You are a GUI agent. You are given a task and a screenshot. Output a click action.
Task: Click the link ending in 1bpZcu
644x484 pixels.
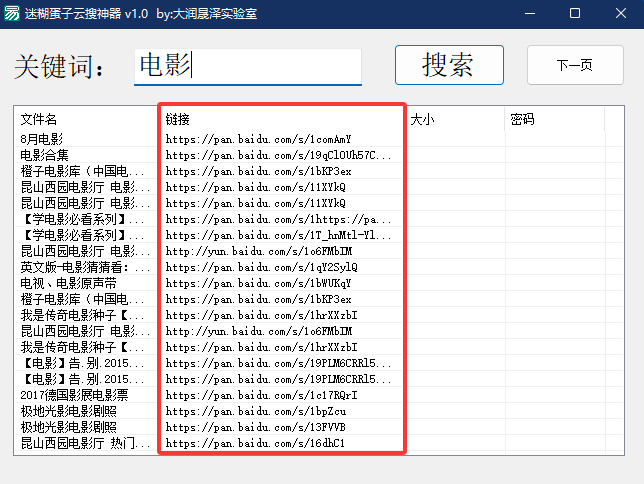pyautogui.click(x=256, y=411)
